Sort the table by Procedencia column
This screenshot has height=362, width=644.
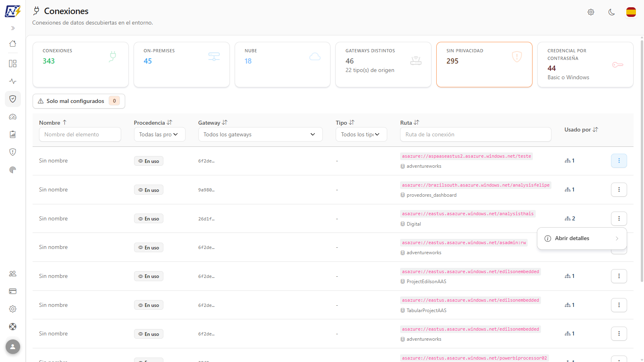(x=153, y=123)
